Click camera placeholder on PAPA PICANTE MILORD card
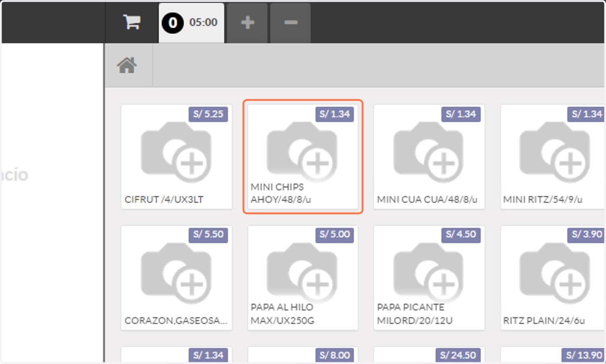 coord(429,273)
